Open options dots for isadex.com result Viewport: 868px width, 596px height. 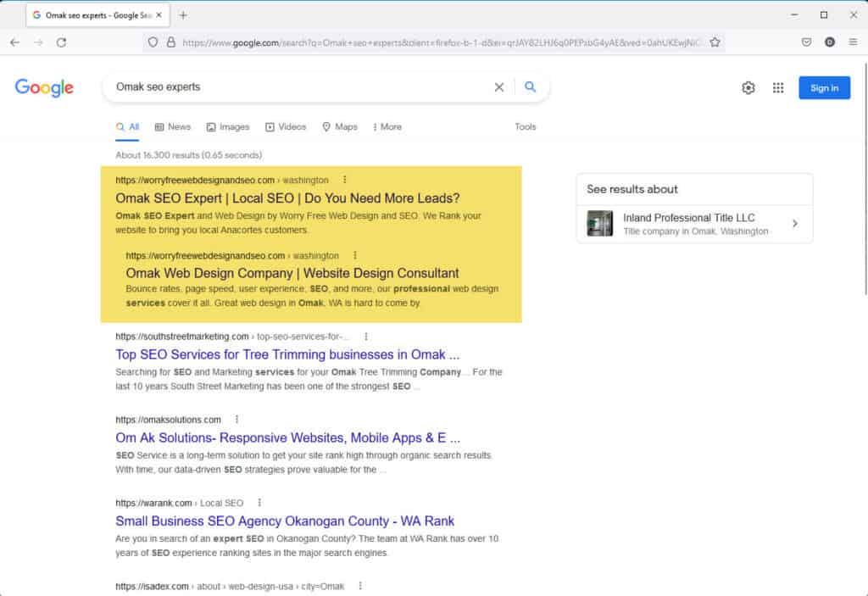(360, 586)
